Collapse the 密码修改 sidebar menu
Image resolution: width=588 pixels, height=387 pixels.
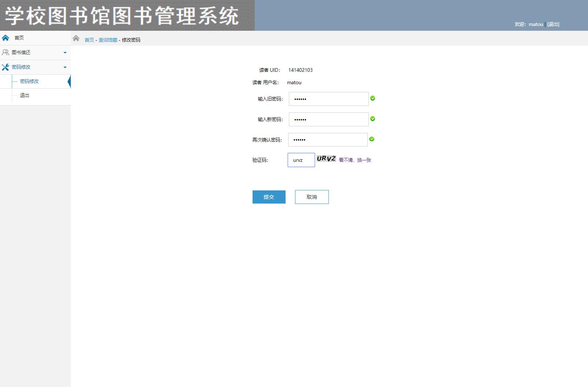[65, 67]
